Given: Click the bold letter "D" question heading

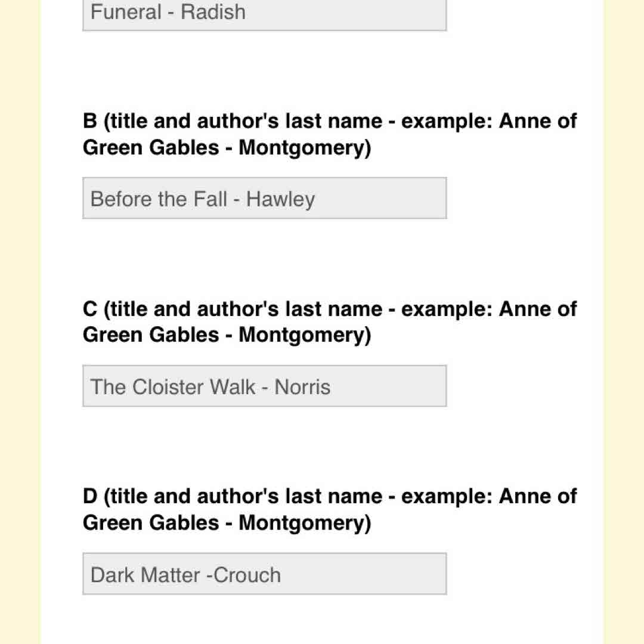Looking at the screenshot, I should click(x=90, y=497).
